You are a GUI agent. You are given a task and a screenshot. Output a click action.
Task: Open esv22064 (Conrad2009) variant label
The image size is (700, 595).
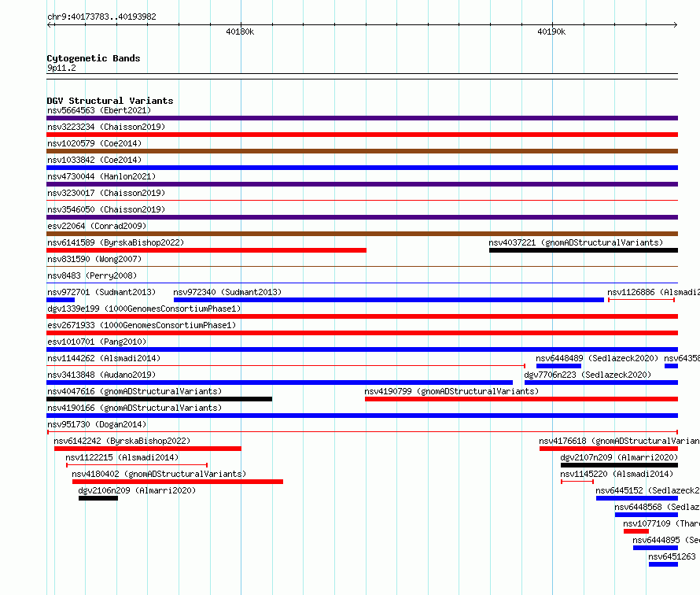click(x=97, y=226)
